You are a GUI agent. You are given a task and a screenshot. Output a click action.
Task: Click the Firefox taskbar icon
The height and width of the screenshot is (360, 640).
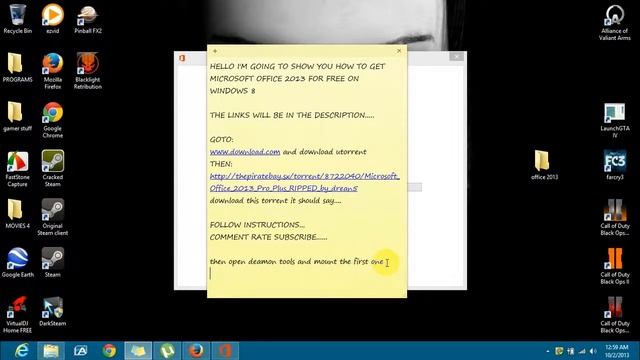(196, 351)
